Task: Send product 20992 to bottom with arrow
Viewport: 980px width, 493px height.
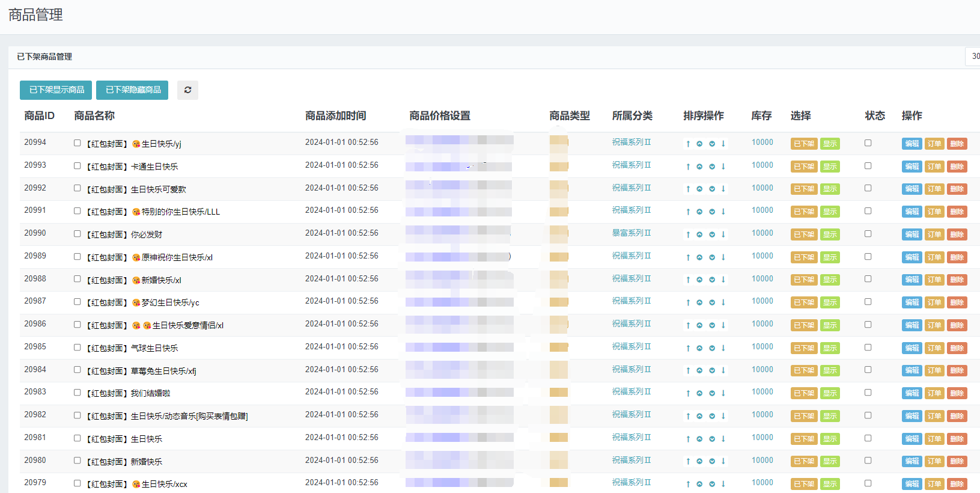Action: pyautogui.click(x=723, y=189)
